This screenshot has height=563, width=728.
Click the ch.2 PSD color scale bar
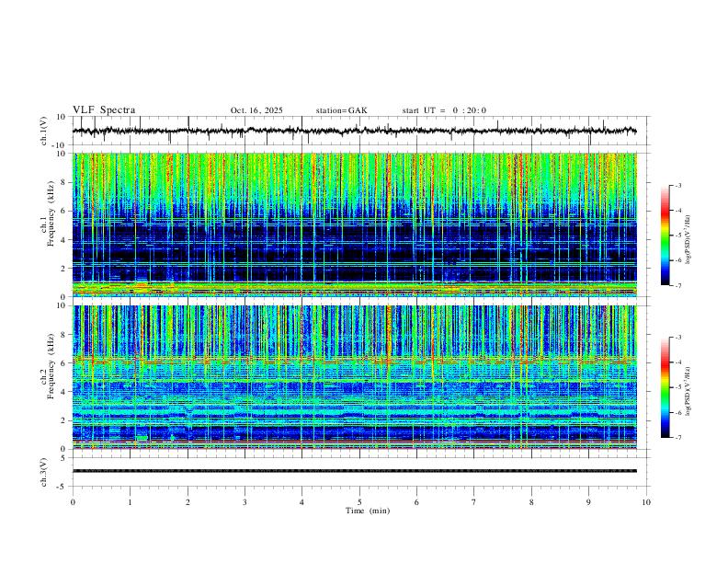point(665,387)
